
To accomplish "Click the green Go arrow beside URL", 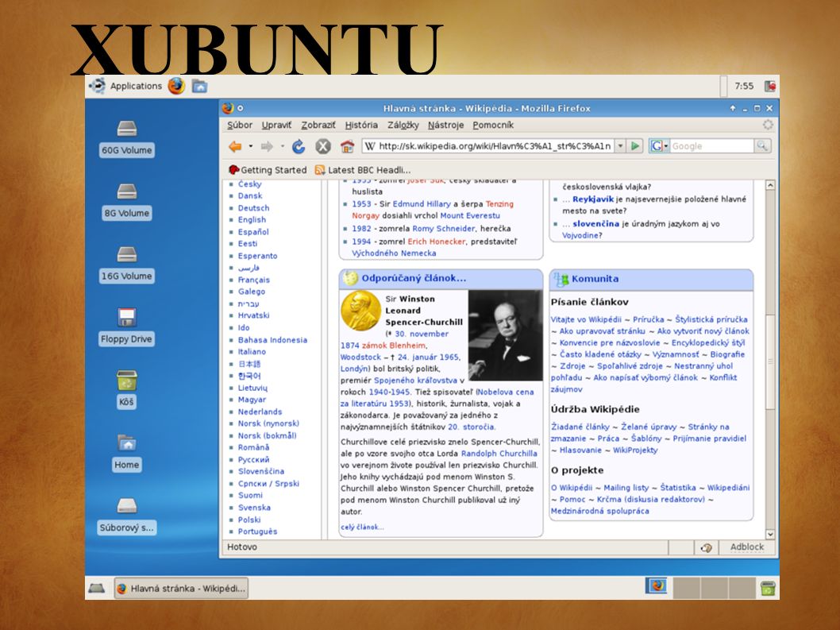I will click(635, 146).
